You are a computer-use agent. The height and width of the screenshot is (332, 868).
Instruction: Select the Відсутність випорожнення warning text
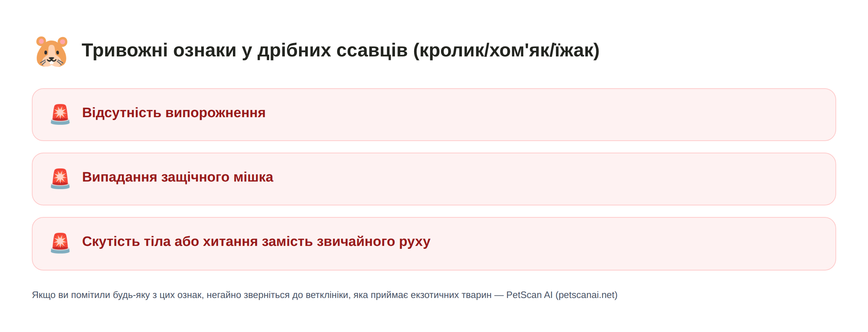pos(174,113)
